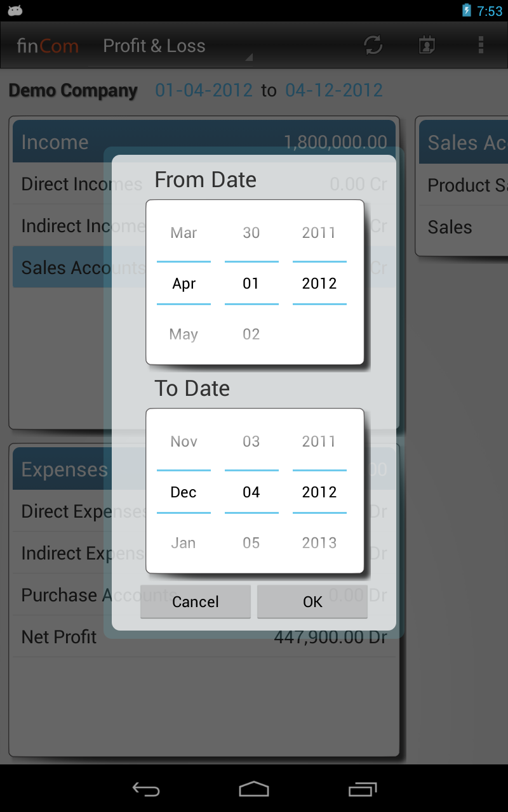
Task: Tap the battery icon in the status bar
Action: pos(467,11)
